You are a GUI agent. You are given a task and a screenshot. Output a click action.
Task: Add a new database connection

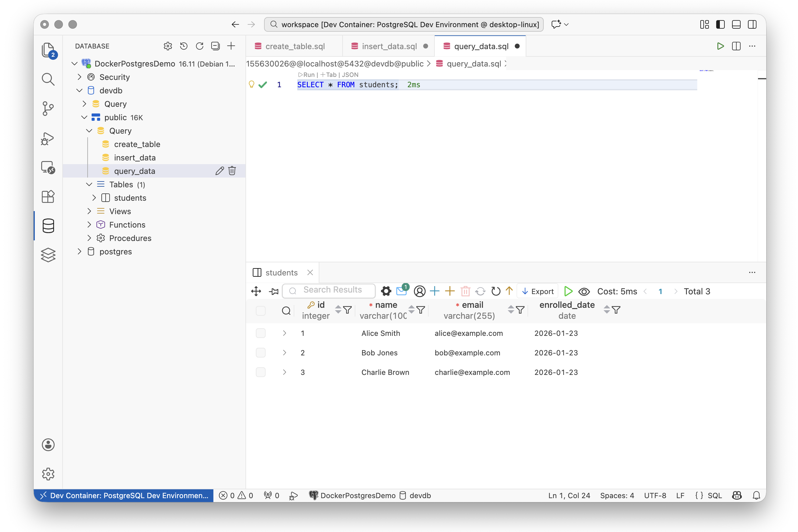pos(231,46)
